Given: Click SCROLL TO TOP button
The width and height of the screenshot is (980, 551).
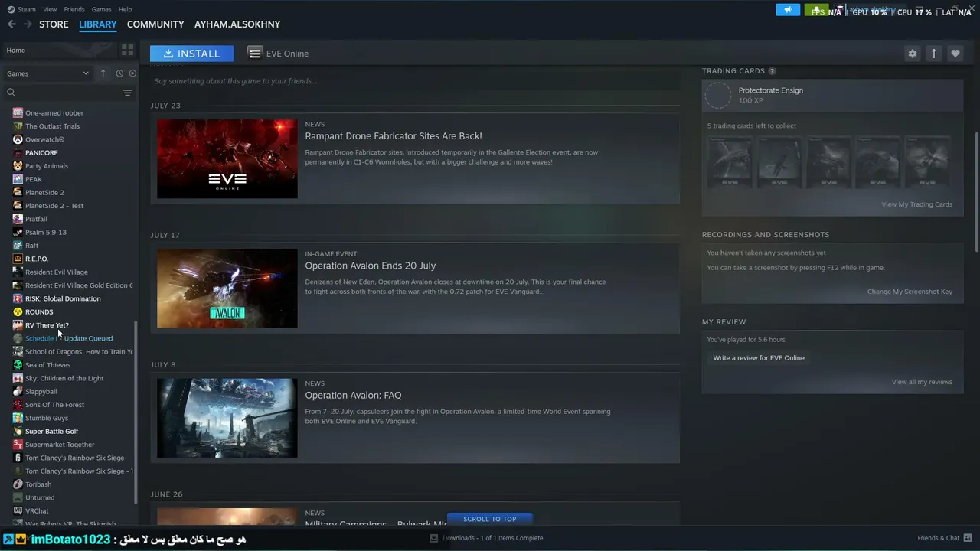Looking at the screenshot, I should (x=490, y=519).
